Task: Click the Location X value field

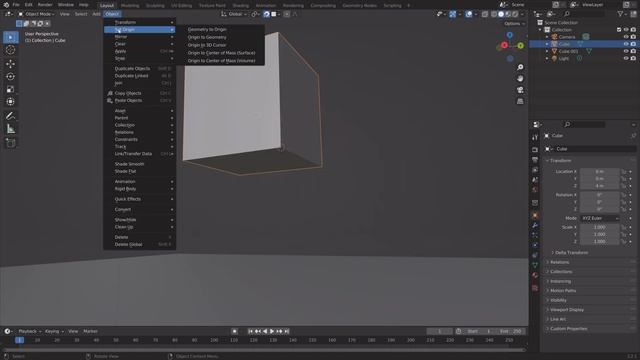Action: 600,171
